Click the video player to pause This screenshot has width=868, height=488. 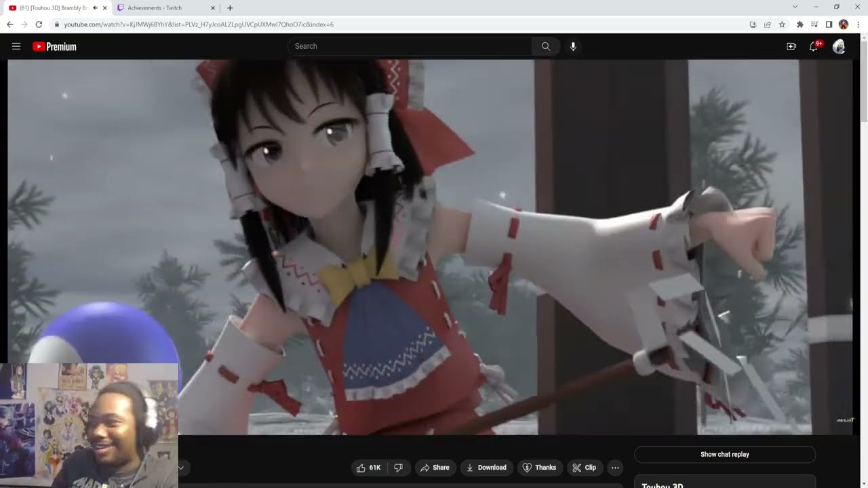coord(430,247)
